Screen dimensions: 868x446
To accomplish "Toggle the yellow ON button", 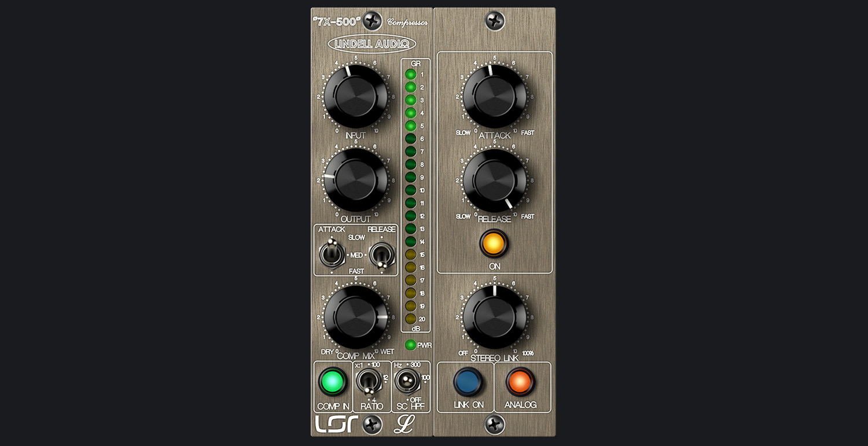I will point(494,244).
